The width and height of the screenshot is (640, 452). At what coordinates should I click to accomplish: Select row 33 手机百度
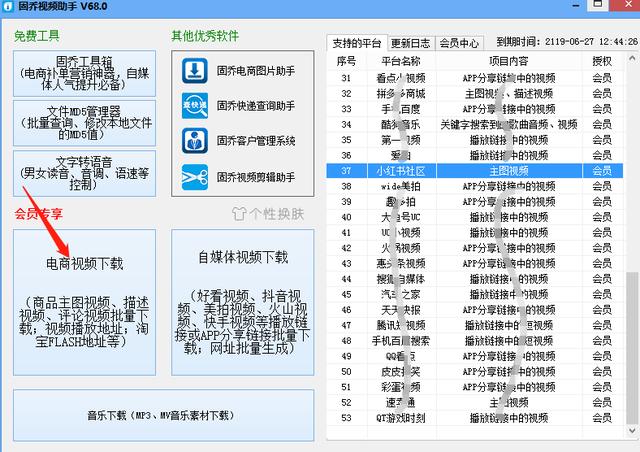pos(475,109)
